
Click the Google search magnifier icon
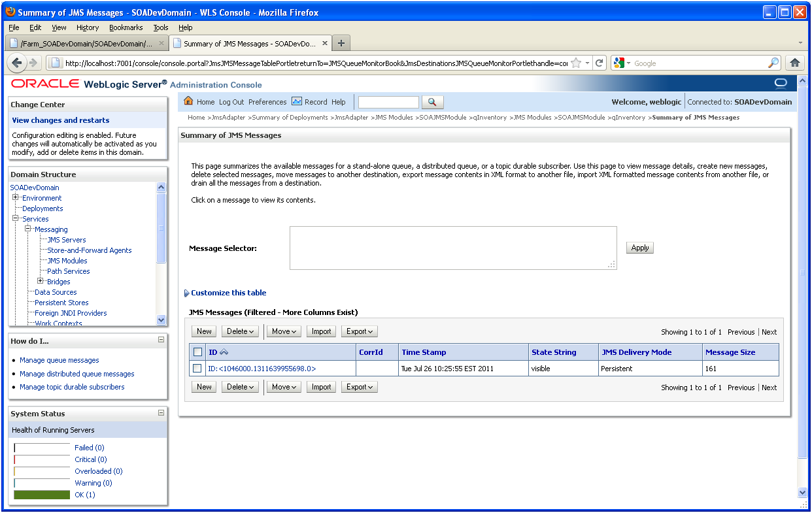[x=773, y=63]
